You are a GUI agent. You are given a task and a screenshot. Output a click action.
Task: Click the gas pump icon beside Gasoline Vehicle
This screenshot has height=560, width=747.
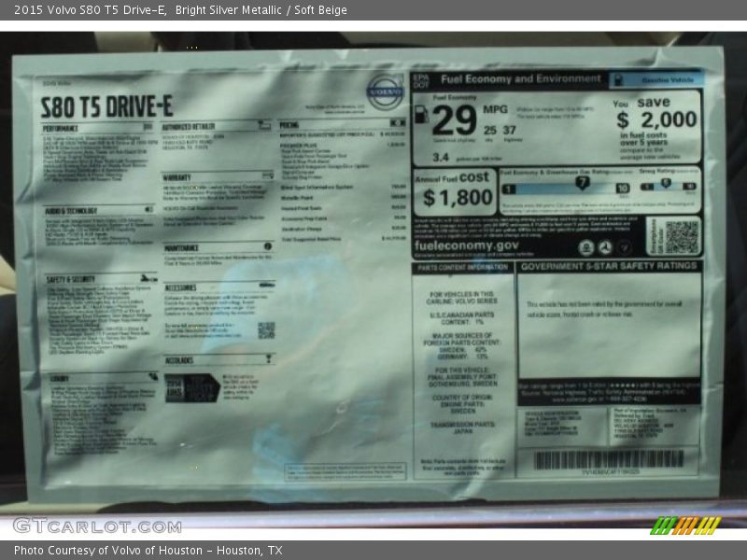[618, 79]
